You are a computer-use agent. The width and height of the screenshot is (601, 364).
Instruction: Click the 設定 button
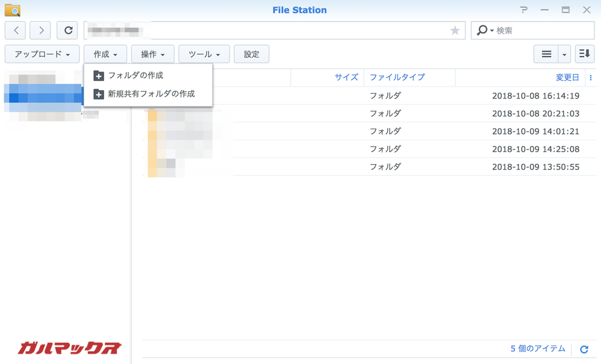(x=251, y=53)
